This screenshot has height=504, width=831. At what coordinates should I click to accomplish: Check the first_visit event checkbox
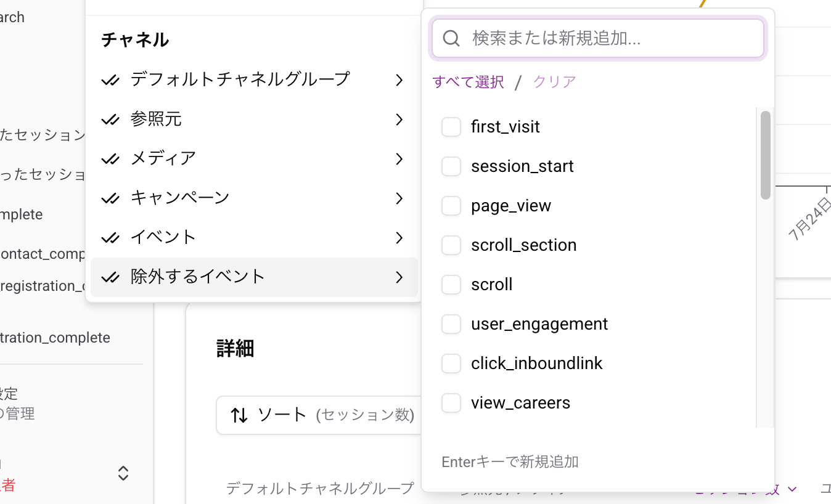point(451,126)
